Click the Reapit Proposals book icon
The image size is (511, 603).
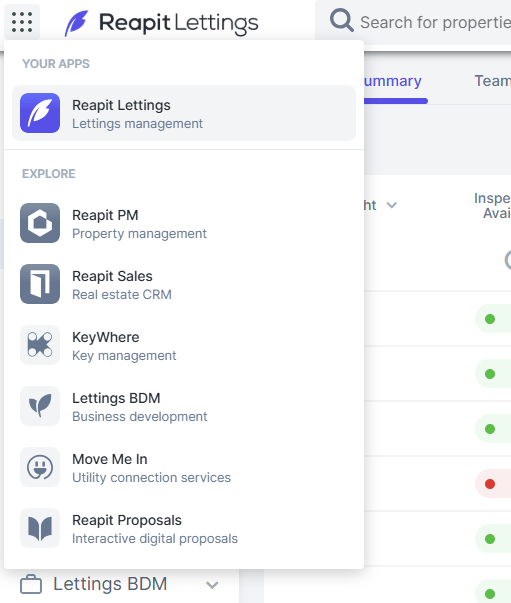40,528
